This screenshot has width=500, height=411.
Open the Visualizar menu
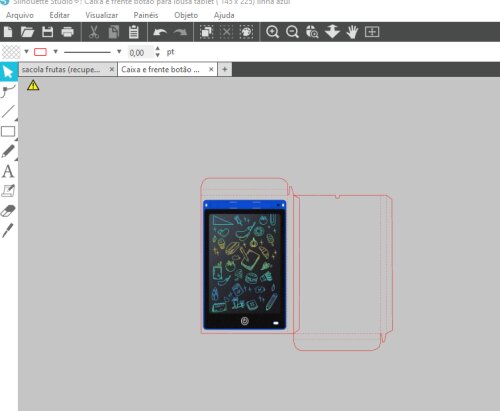pyautogui.click(x=101, y=15)
